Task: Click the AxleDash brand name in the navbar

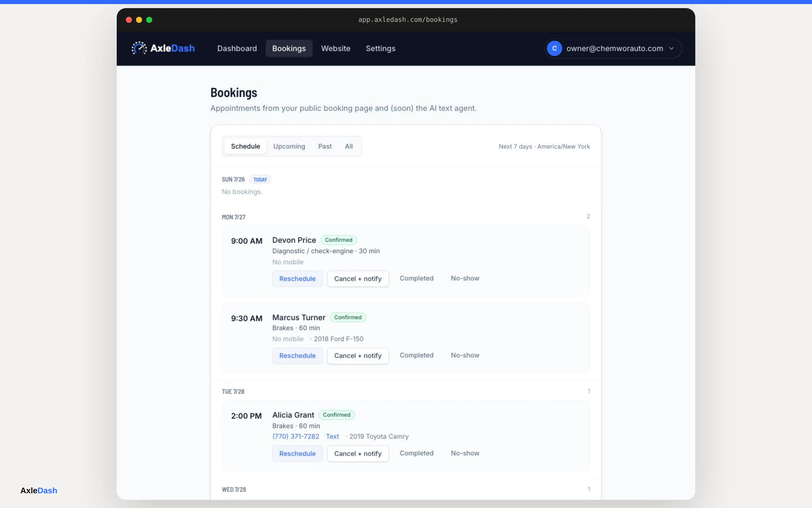Action: (173, 48)
